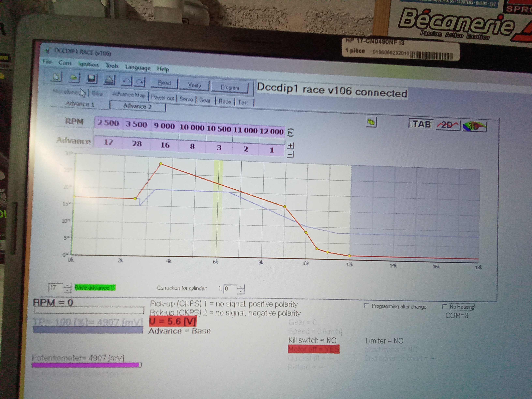532x399 pixels.
Task: Click the magenta Potentiometer bar
Action: [x=87, y=365]
